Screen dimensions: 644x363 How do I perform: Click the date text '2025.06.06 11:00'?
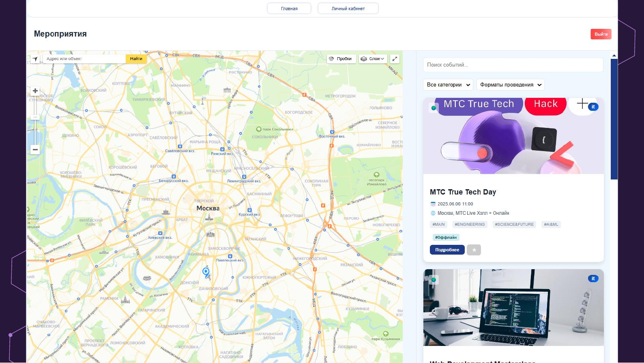(455, 204)
